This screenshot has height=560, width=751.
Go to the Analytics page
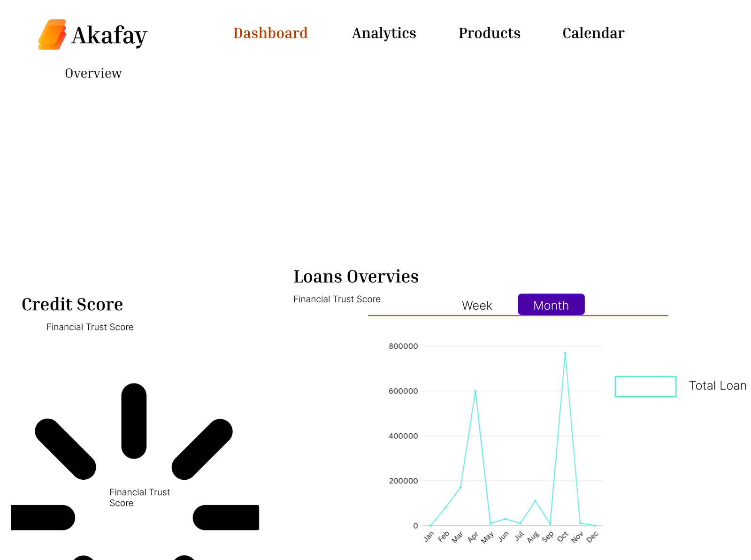click(384, 33)
